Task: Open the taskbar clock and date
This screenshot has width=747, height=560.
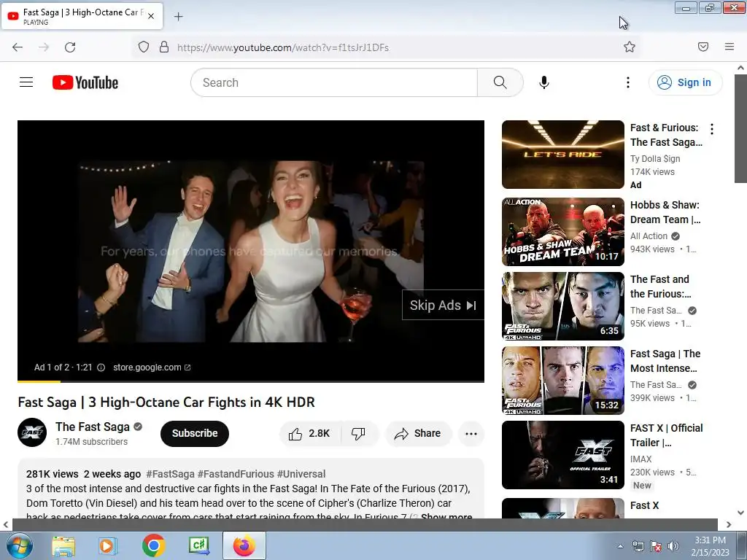Action: click(x=710, y=546)
